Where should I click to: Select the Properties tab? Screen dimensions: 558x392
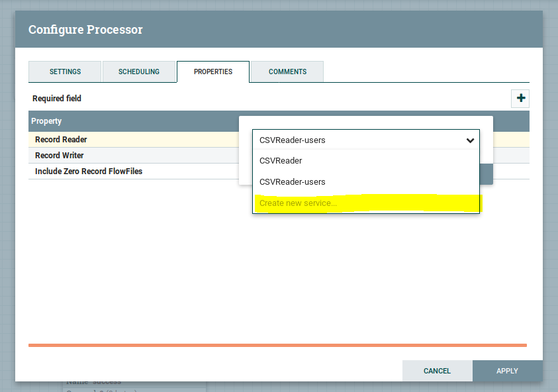[x=213, y=72]
